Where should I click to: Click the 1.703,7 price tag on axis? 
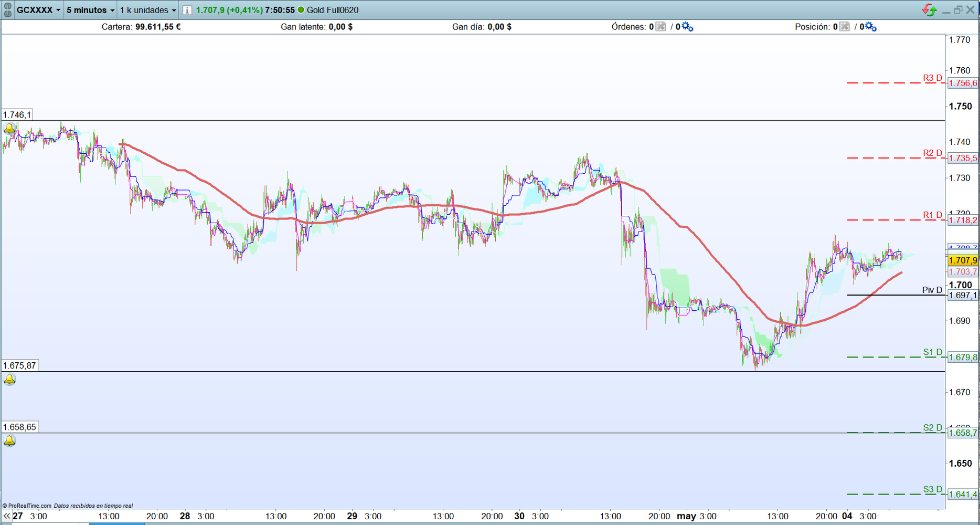(963, 272)
